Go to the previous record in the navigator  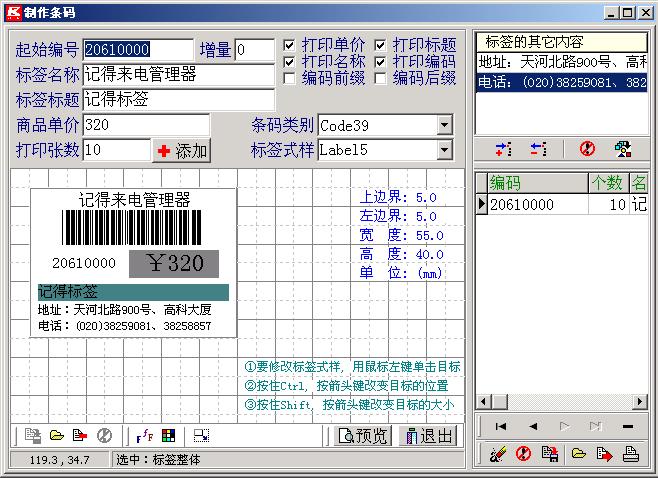tap(533, 426)
